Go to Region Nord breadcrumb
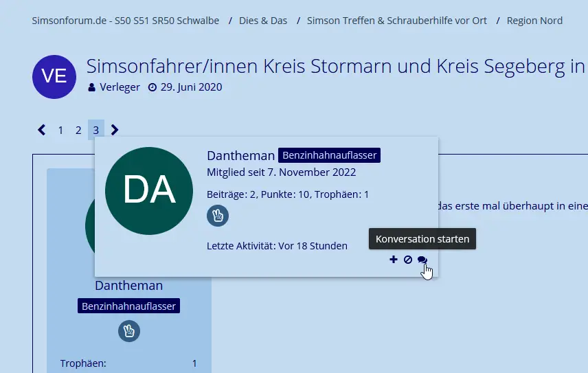Viewport: 588px width, 373px height. pyautogui.click(x=534, y=21)
